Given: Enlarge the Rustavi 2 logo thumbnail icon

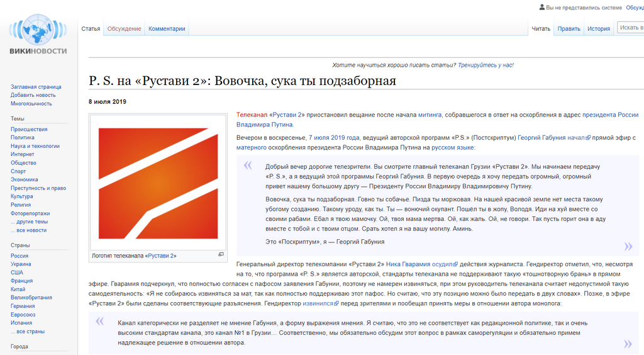Looking at the screenshot, I should 221,255.
